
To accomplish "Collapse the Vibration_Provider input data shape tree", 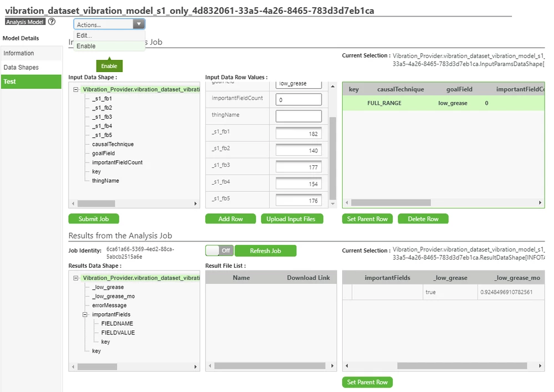I will point(75,89).
